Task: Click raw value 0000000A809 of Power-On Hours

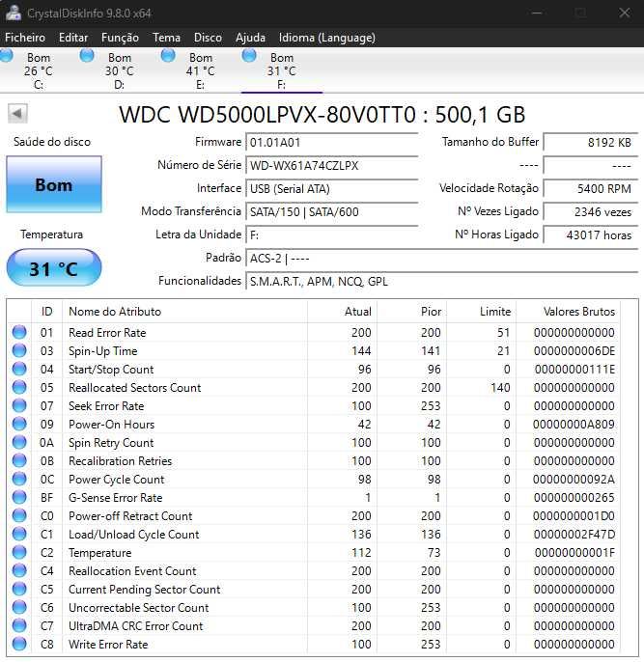Action: 574,425
